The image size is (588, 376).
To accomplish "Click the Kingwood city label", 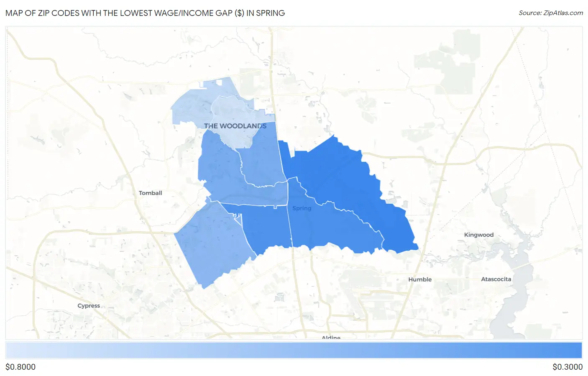I will point(479,235).
